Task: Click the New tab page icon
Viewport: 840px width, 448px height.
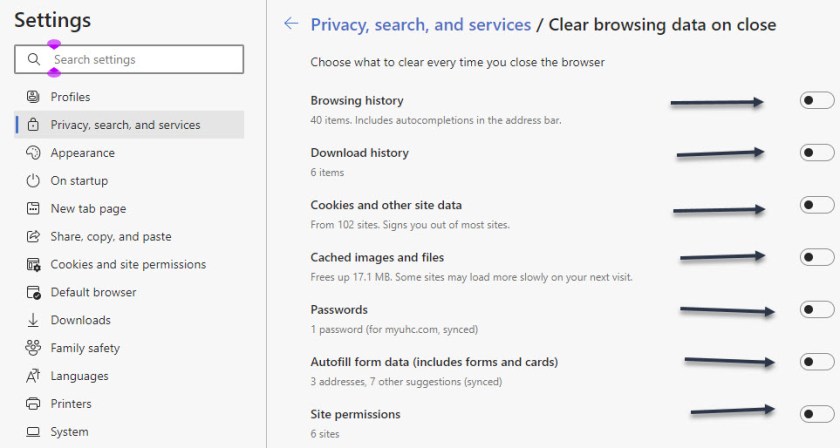Action: (32, 209)
